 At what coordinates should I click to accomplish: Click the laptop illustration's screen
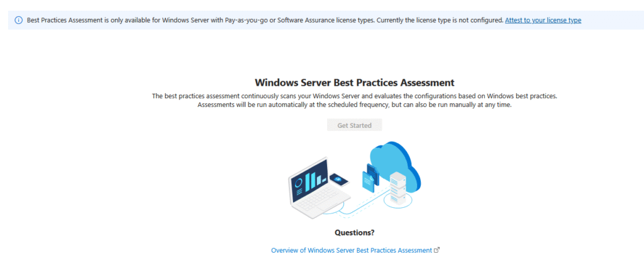(x=308, y=178)
